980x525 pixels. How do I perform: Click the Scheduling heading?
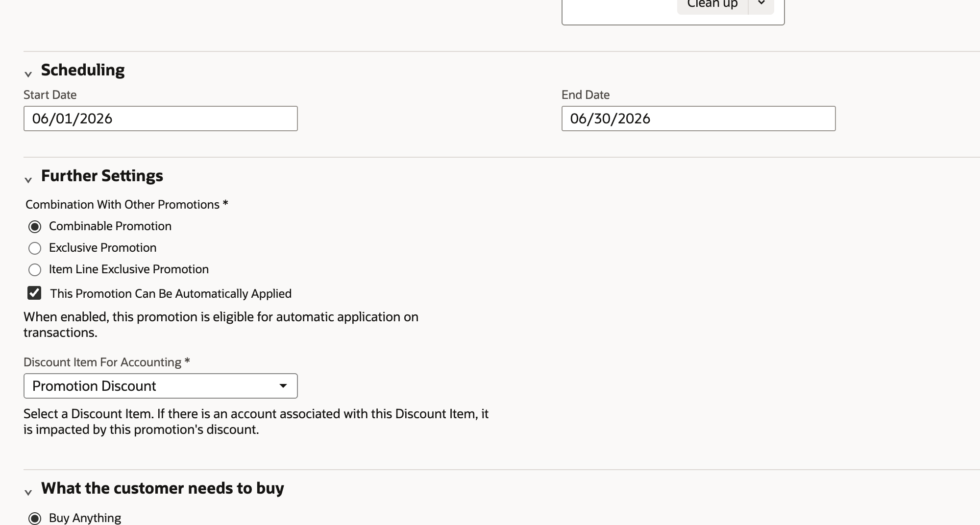pyautogui.click(x=83, y=70)
